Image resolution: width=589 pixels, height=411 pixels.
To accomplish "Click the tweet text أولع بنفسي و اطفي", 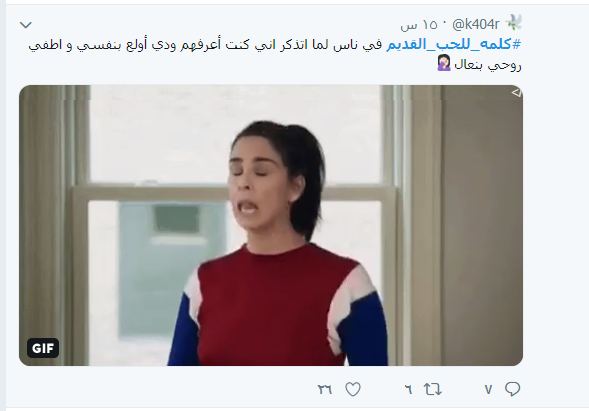I will click(x=88, y=45).
